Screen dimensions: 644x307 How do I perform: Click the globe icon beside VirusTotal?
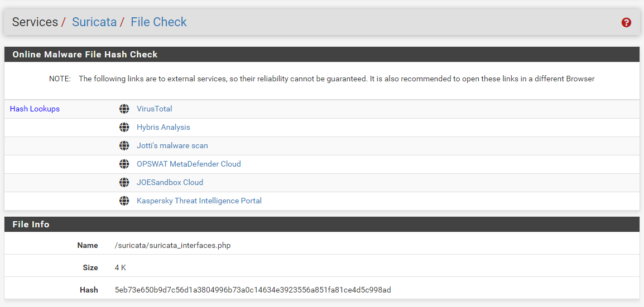(x=124, y=109)
